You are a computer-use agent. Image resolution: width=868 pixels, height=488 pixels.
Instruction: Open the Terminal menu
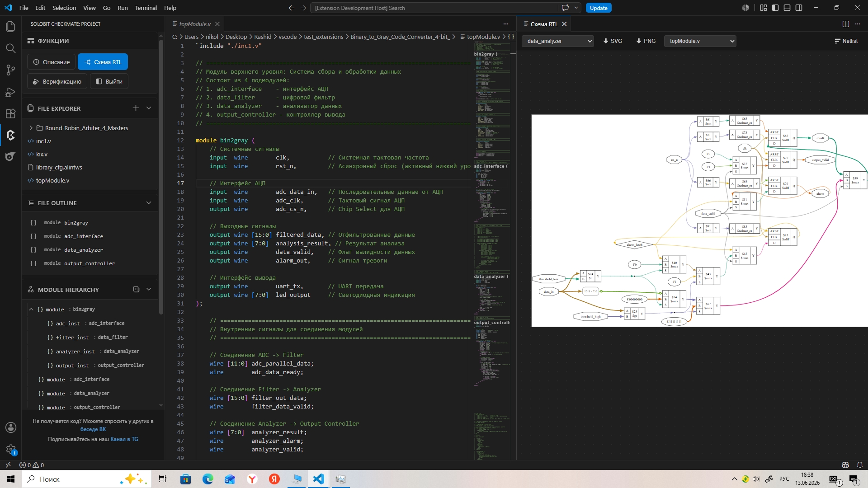146,8
